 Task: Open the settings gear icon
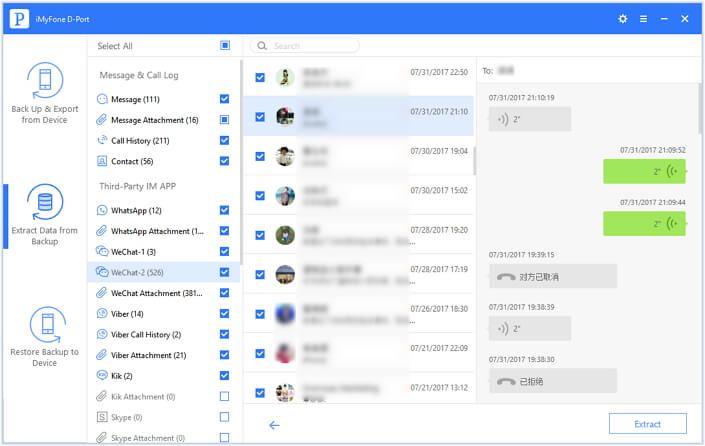(x=623, y=19)
